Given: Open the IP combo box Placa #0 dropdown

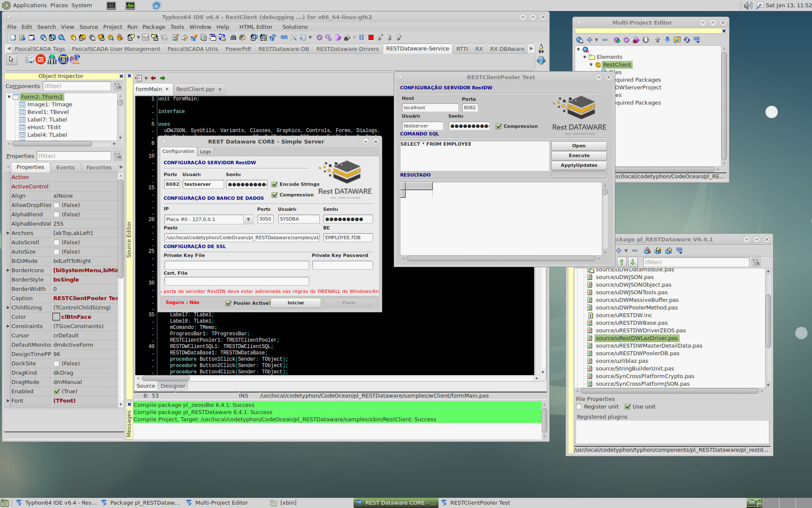Looking at the screenshot, I should point(249,219).
